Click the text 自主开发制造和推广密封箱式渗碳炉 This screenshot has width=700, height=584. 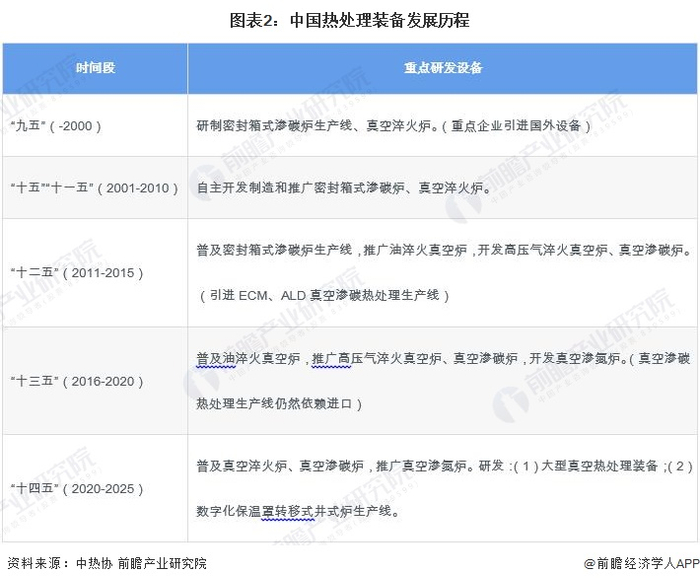coord(300,188)
